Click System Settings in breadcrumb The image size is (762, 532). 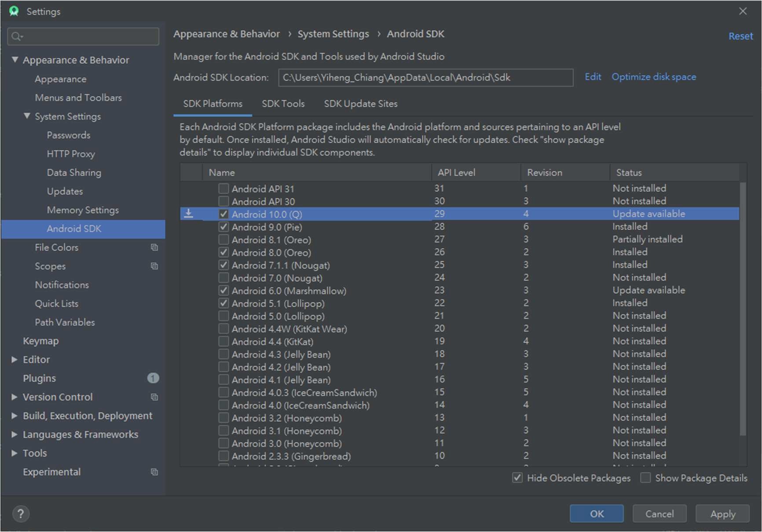point(333,34)
